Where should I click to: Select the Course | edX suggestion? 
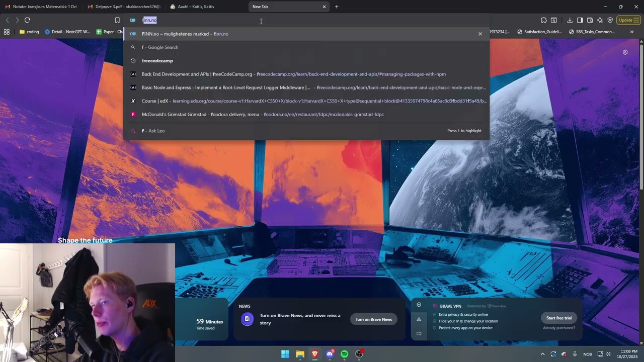pos(306,101)
